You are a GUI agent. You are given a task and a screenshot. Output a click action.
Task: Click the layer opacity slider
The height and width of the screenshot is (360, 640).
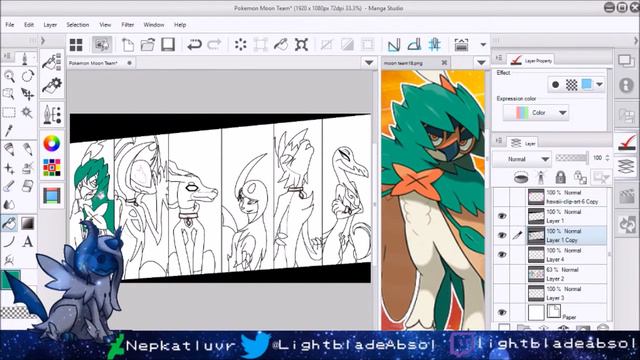pos(571,158)
